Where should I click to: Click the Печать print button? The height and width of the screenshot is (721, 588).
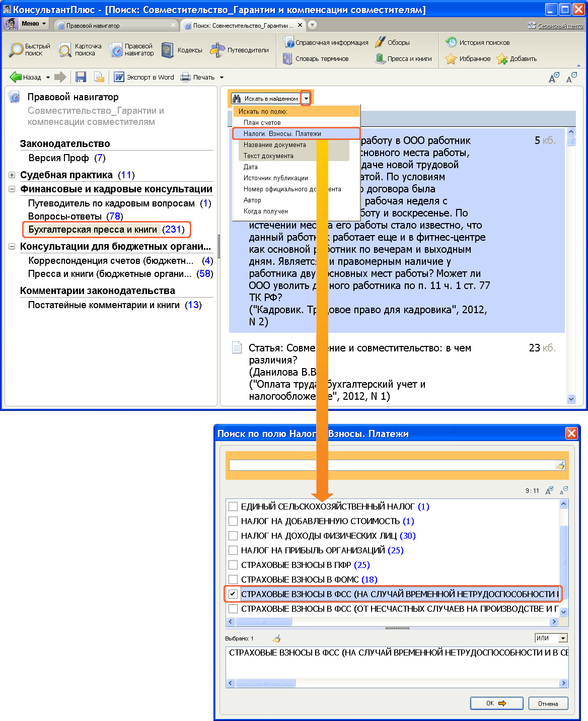tap(198, 77)
